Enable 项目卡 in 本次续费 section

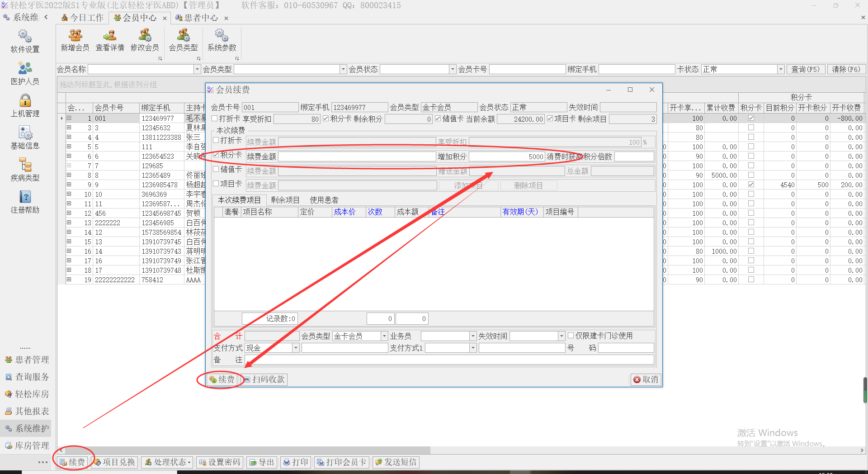[216, 184]
